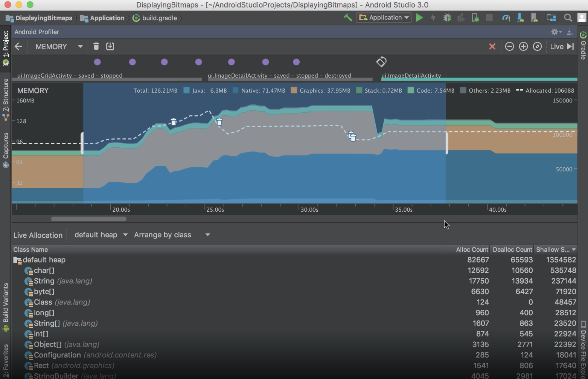
Task: Click the Application breadcrumb folder
Action: click(x=102, y=18)
